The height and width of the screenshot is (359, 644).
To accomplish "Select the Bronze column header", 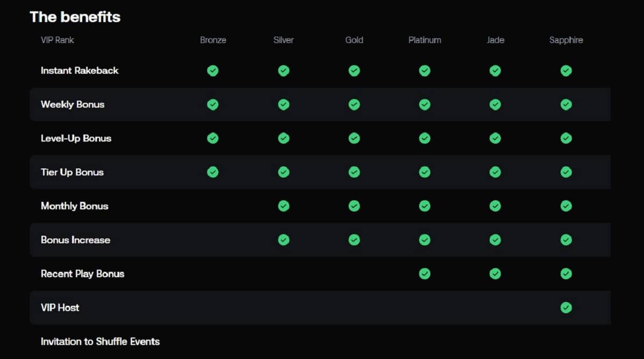I will [x=213, y=40].
